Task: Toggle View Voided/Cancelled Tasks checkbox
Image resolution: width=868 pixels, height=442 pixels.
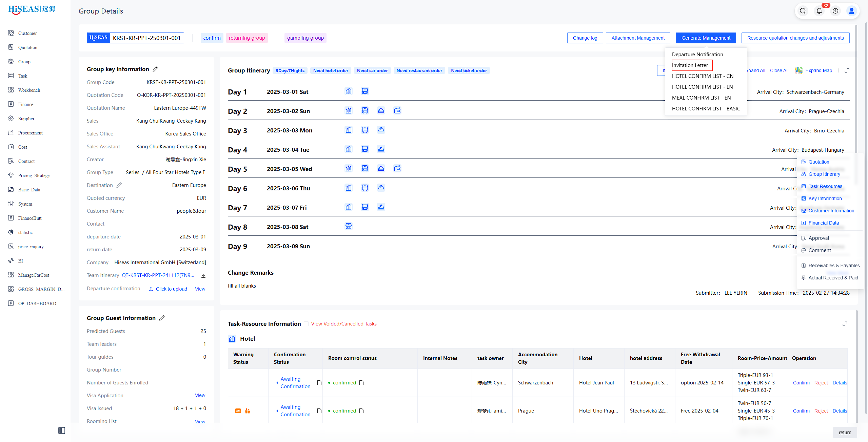Action: point(306,324)
